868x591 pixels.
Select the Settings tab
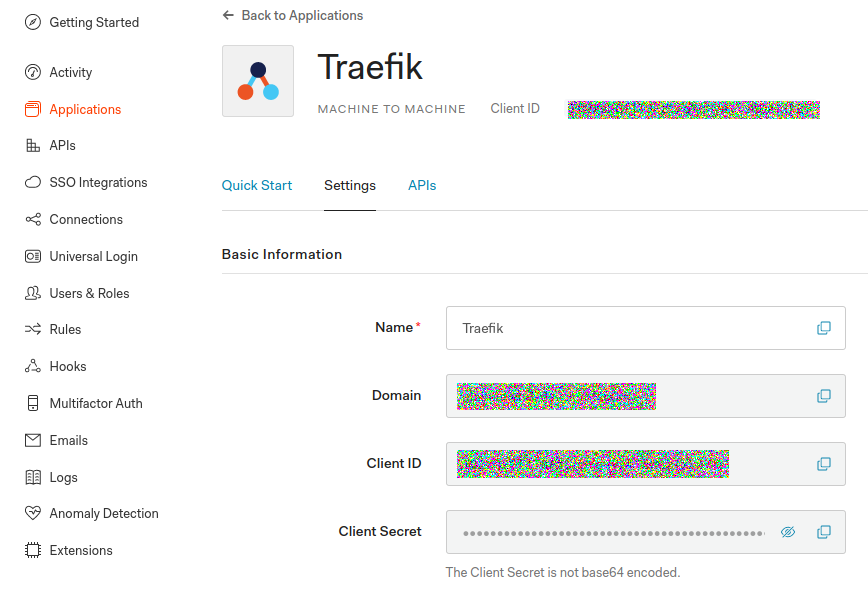[x=350, y=185]
